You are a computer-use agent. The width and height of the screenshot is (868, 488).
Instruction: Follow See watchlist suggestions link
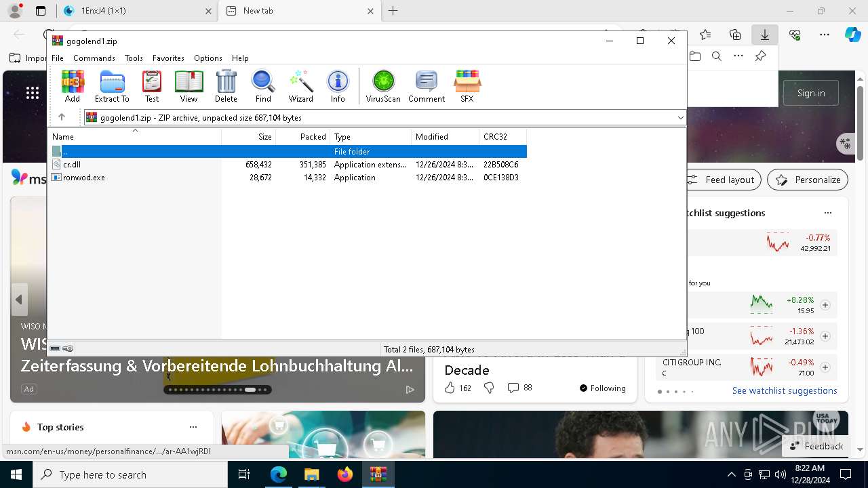click(785, 390)
